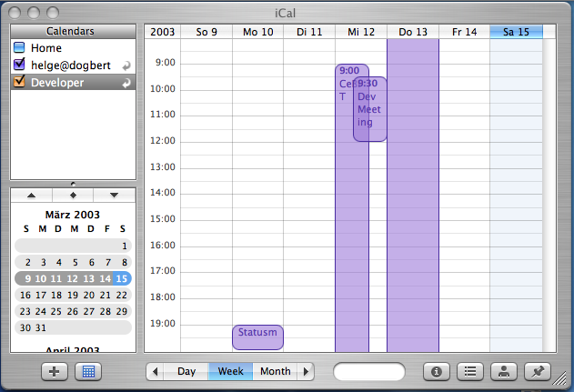
Task: Click the subscription arrow beside helge@dogbert
Action: click(126, 65)
